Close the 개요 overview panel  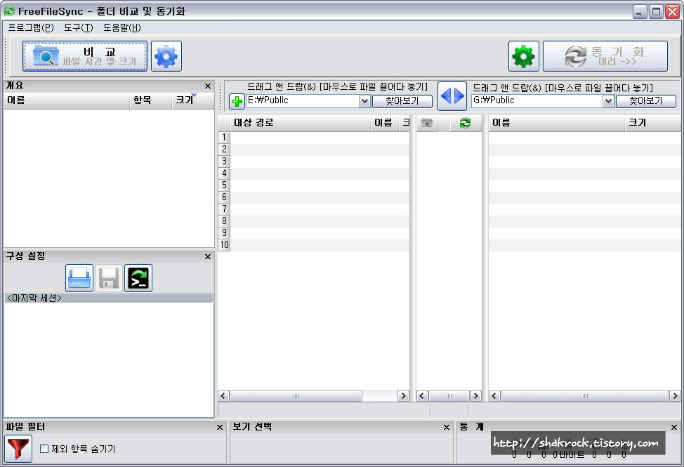[x=208, y=86]
